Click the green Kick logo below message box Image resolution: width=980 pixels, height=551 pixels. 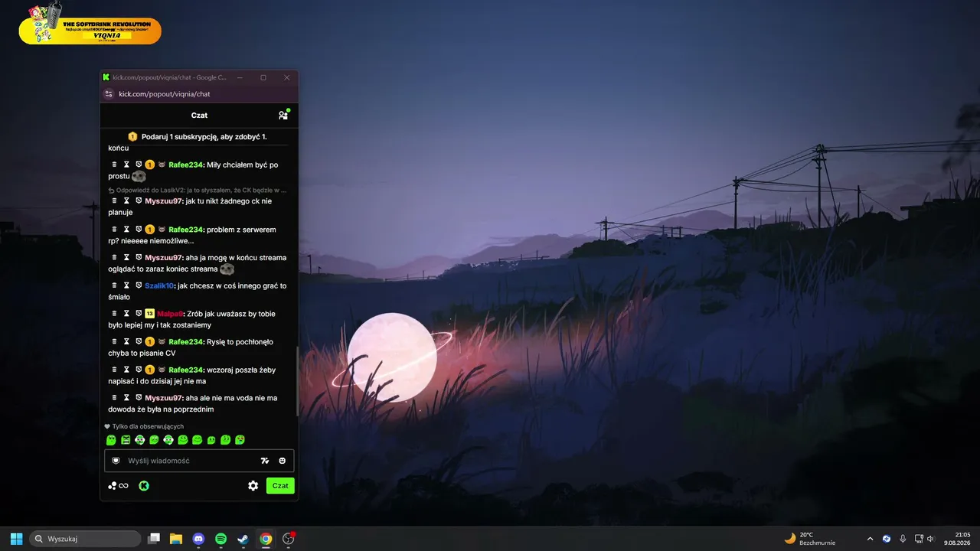144,486
